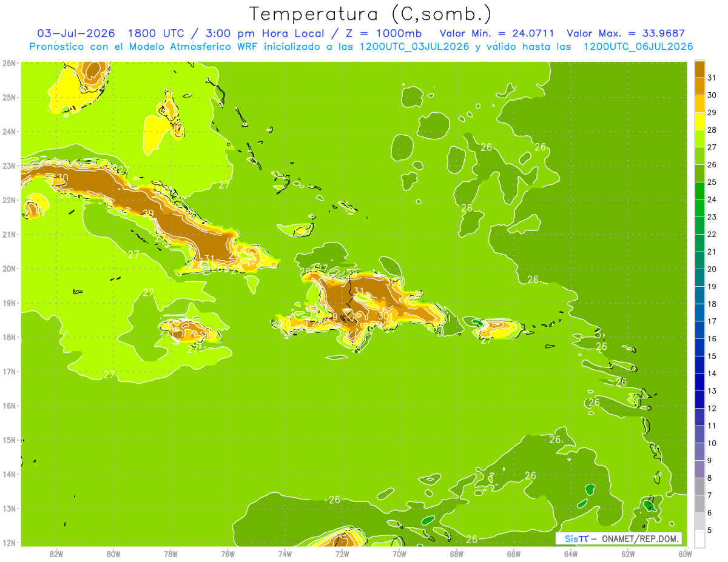Click the legend swatch between 27 and 28
The width and height of the screenshot is (728, 562).
tap(699, 138)
